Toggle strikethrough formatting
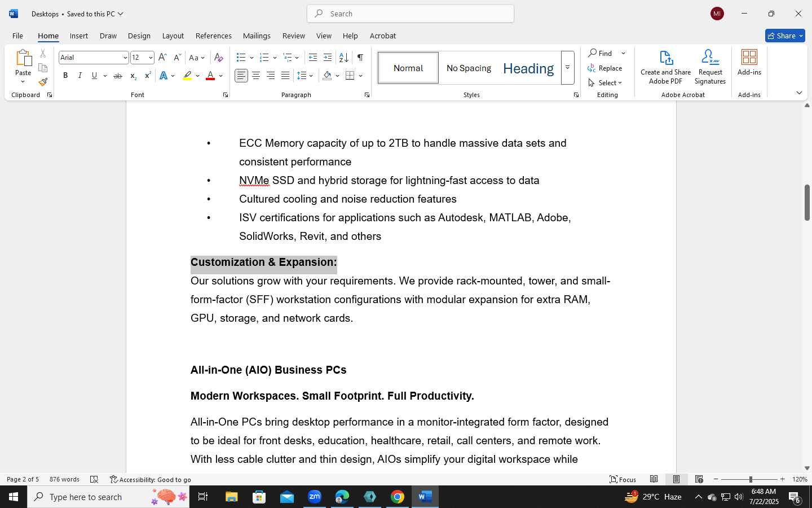 [x=118, y=76]
